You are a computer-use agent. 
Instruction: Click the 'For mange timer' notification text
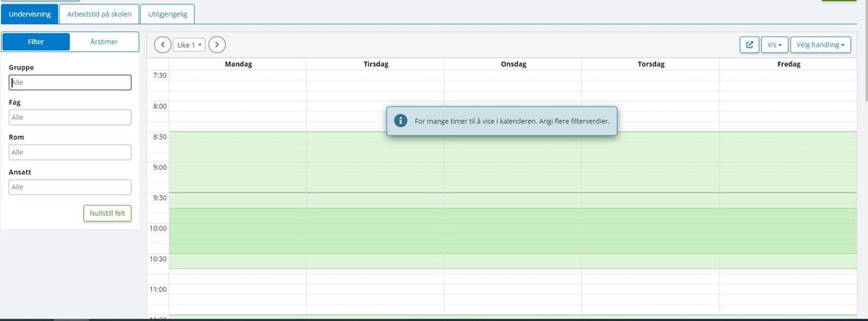coord(512,121)
